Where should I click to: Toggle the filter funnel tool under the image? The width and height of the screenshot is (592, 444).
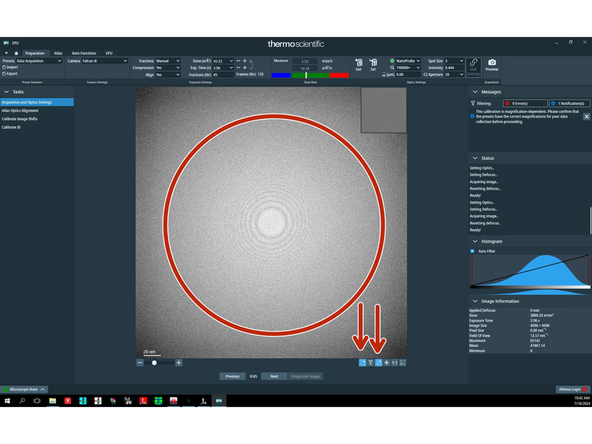click(x=371, y=363)
